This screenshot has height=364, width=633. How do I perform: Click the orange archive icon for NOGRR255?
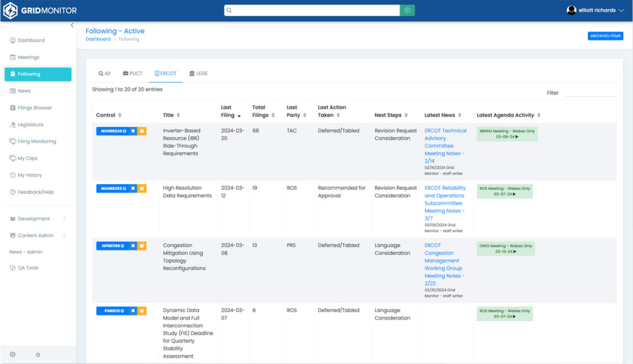(142, 188)
